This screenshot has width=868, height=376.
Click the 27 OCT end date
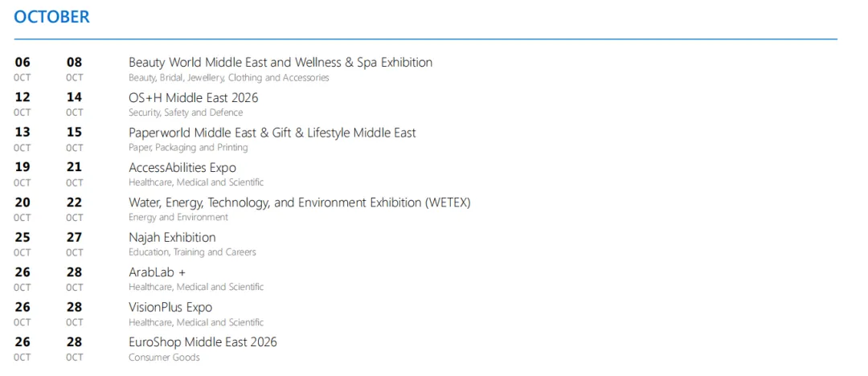pyautogui.click(x=74, y=243)
